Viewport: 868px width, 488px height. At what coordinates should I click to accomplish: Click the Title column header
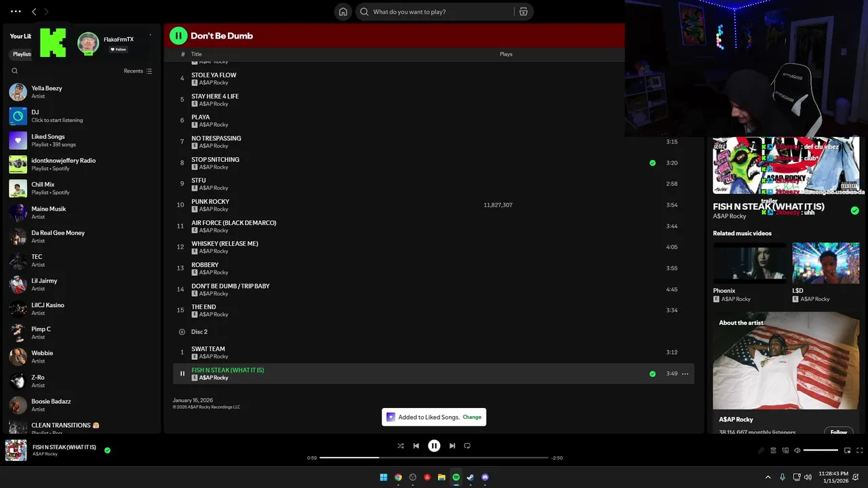(196, 54)
